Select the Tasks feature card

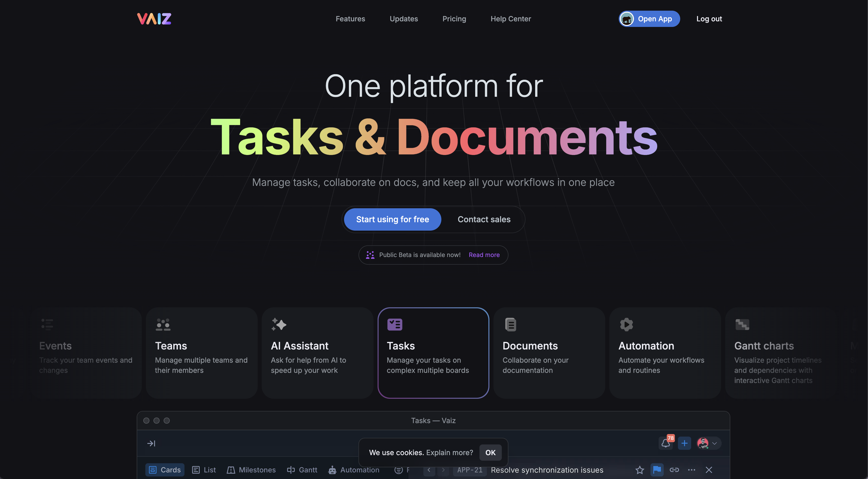tap(433, 353)
